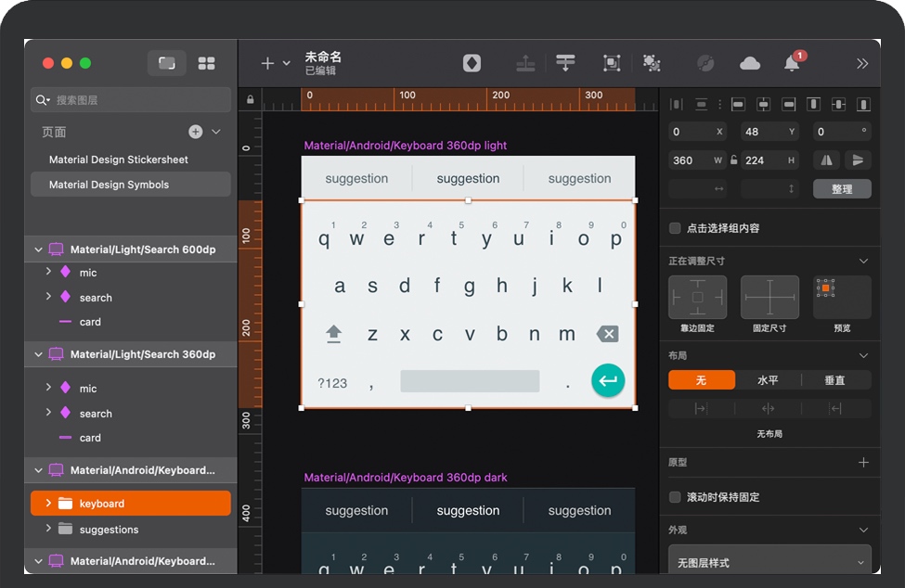The height and width of the screenshot is (588, 905).
Task: Select the keyboard layer group
Action: pos(102,504)
